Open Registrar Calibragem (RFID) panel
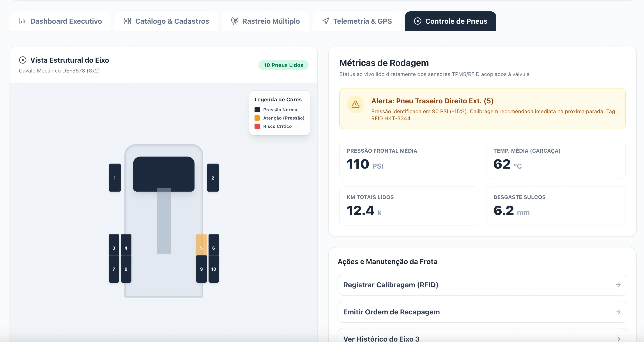Viewport: 644px width, 342px height. click(483, 285)
